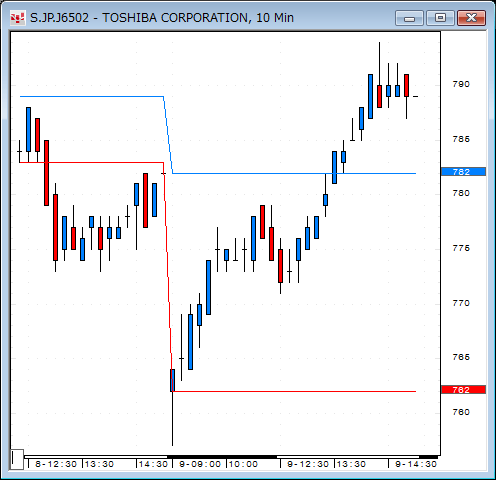This screenshot has width=496, height=480.
Task: Click the 8-12:30 time axis label
Action: (56, 464)
